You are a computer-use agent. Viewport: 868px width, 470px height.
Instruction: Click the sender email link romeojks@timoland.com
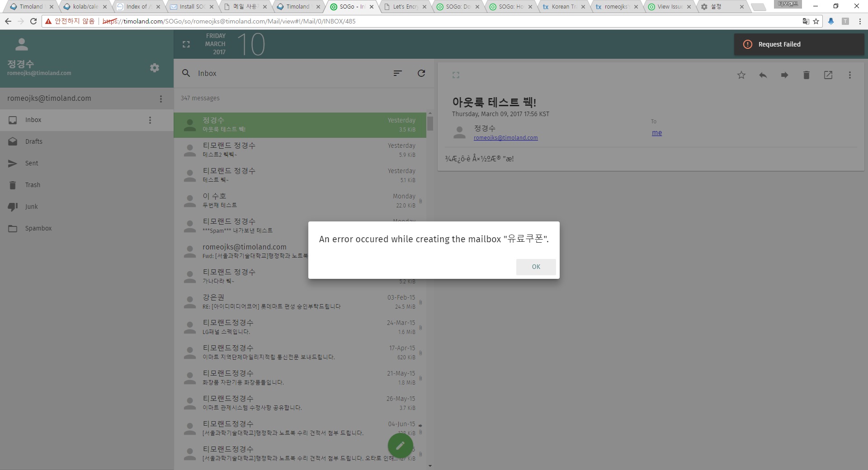point(505,138)
